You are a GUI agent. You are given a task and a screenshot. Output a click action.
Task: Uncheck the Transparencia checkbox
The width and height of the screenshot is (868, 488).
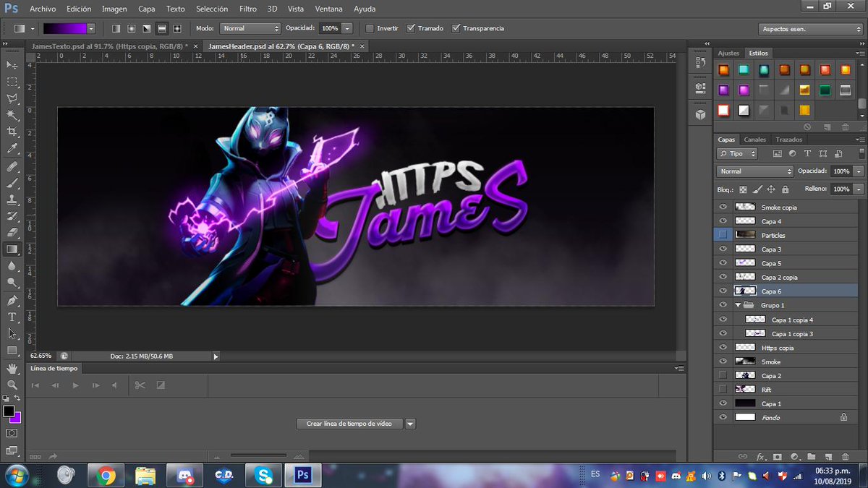point(456,28)
